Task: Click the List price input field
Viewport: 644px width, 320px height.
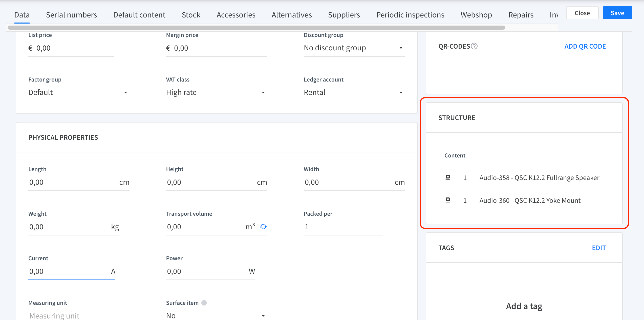Action: coord(71,48)
